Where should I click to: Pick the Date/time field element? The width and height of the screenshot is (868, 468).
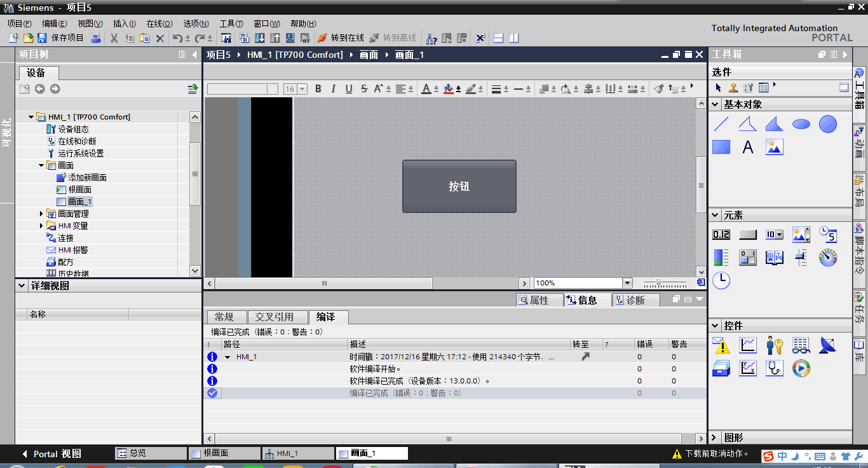tap(828, 235)
